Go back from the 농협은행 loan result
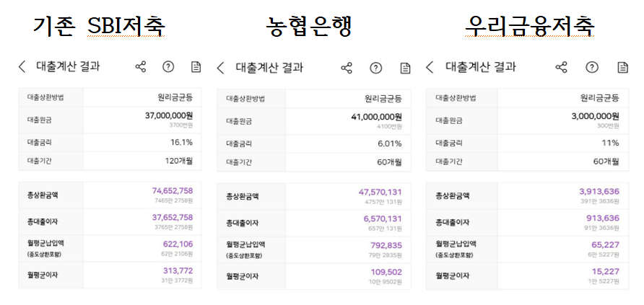 [221, 68]
